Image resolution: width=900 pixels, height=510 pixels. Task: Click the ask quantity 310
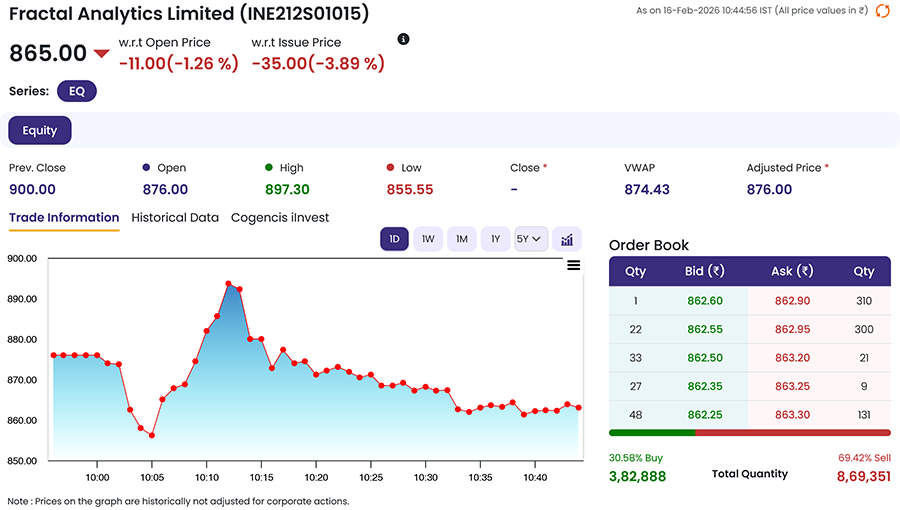(x=864, y=301)
